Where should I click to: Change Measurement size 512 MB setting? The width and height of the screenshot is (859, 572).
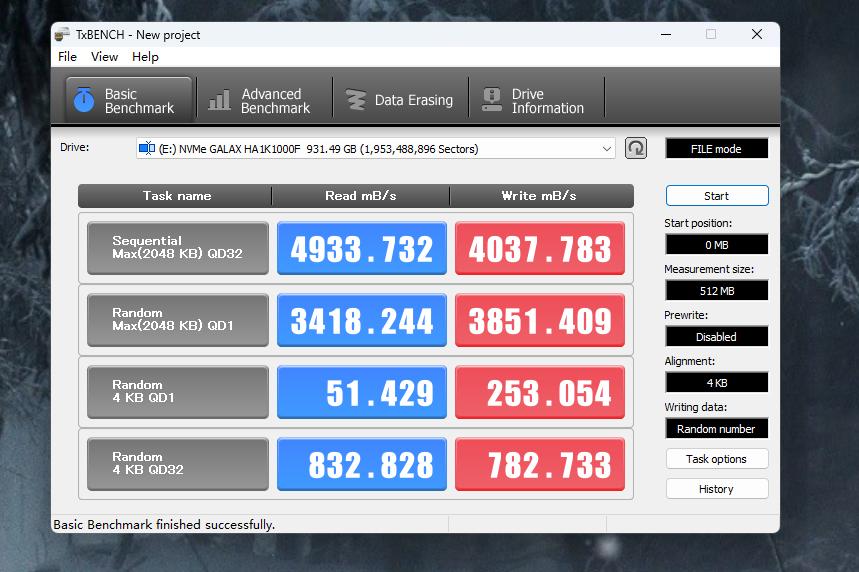(717, 290)
